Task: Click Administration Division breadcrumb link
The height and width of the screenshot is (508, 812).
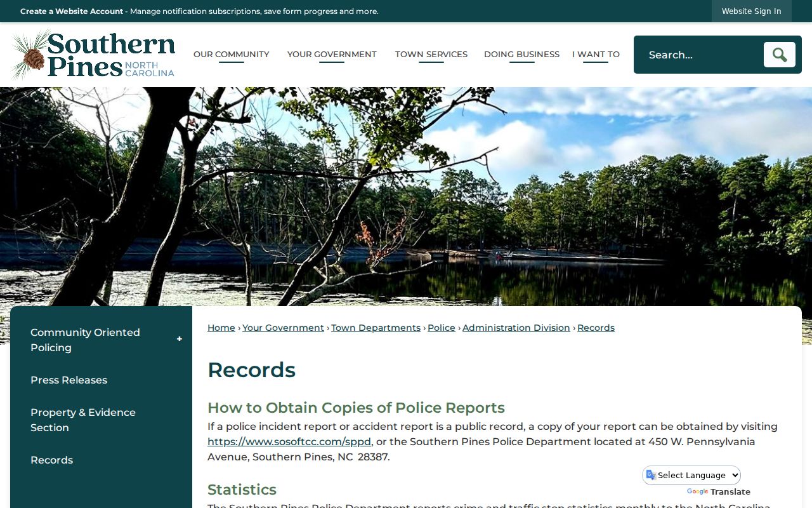Action: [x=516, y=328]
